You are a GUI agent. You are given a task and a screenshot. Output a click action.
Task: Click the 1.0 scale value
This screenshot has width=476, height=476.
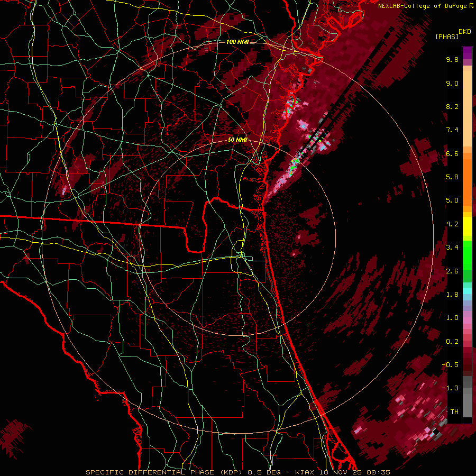[452, 318]
